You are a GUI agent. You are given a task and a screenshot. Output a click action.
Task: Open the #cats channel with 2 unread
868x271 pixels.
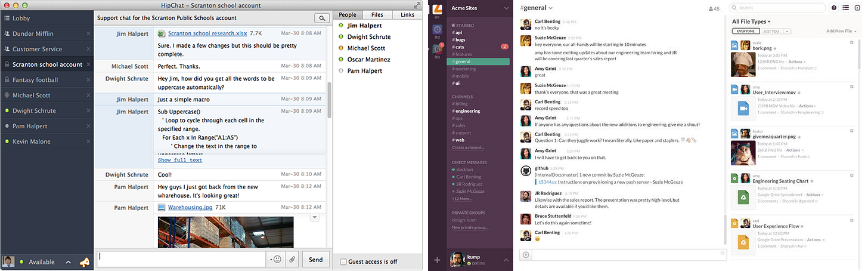tap(480, 47)
